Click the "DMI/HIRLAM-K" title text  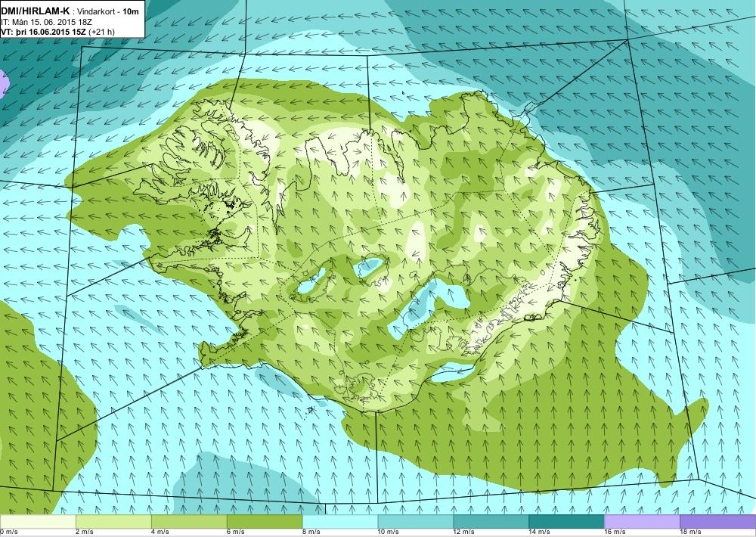pyautogui.click(x=36, y=11)
